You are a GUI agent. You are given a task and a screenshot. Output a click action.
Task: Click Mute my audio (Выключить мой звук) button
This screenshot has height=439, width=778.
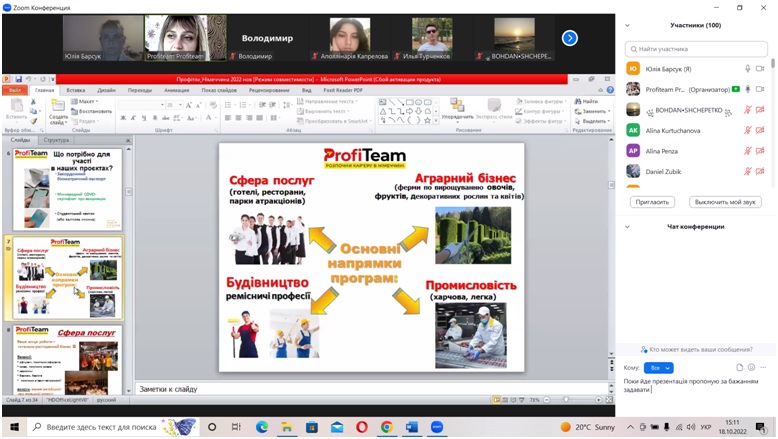pyautogui.click(x=725, y=202)
